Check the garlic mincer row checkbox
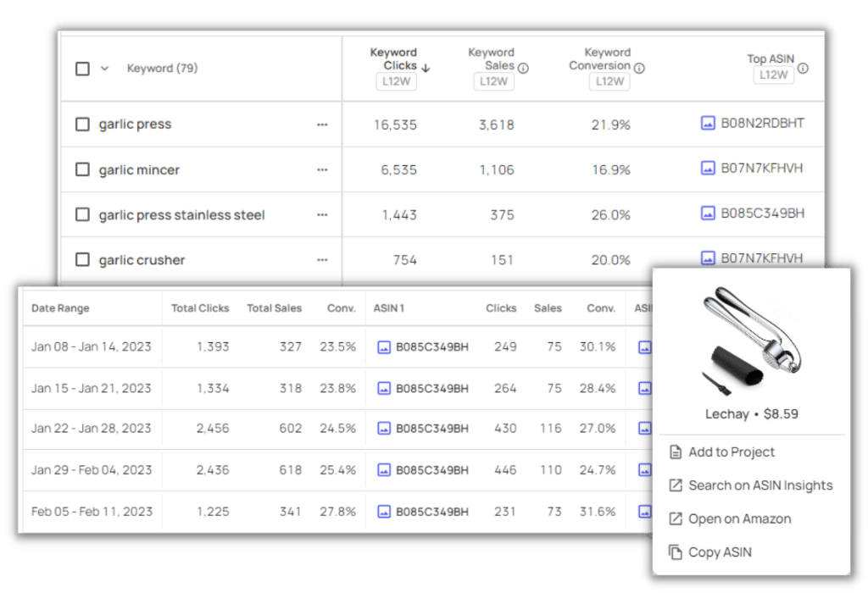 tap(82, 169)
